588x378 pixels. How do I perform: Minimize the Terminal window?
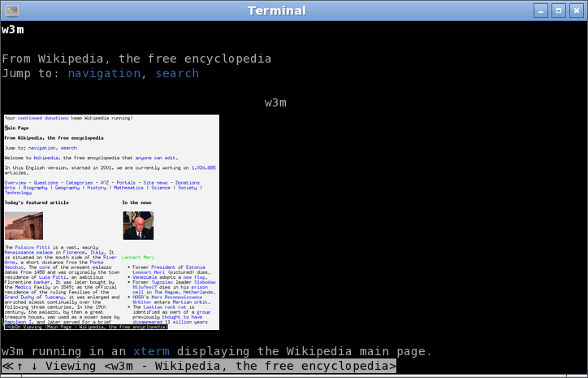pos(541,11)
